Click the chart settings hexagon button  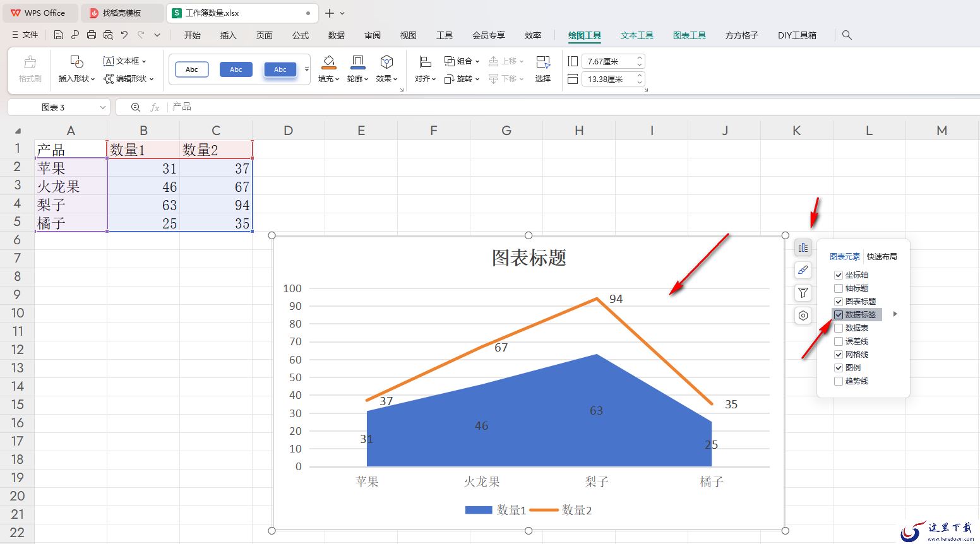[803, 316]
